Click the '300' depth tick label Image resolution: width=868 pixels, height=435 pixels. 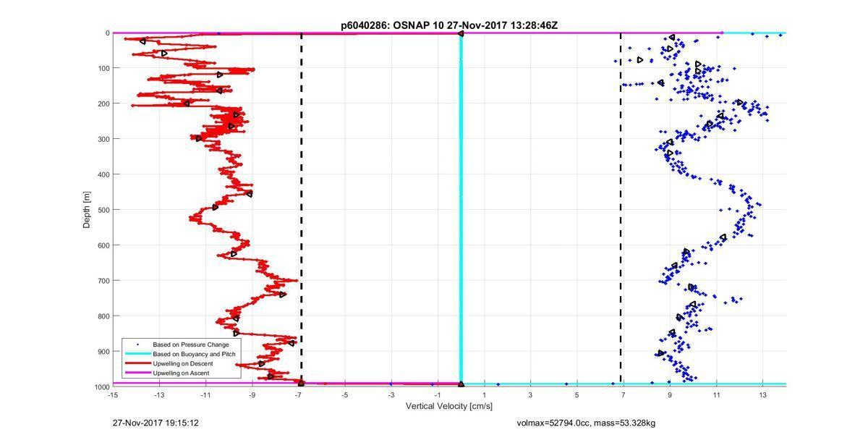[103, 139]
